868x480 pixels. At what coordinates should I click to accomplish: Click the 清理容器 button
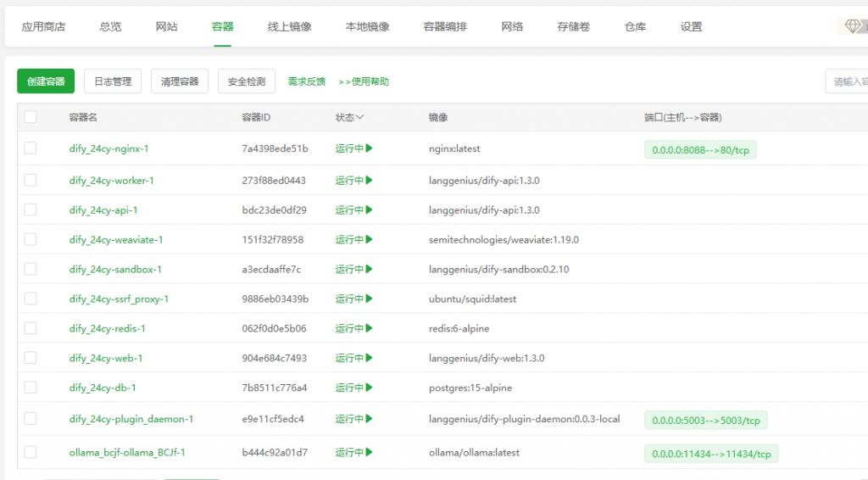[180, 81]
